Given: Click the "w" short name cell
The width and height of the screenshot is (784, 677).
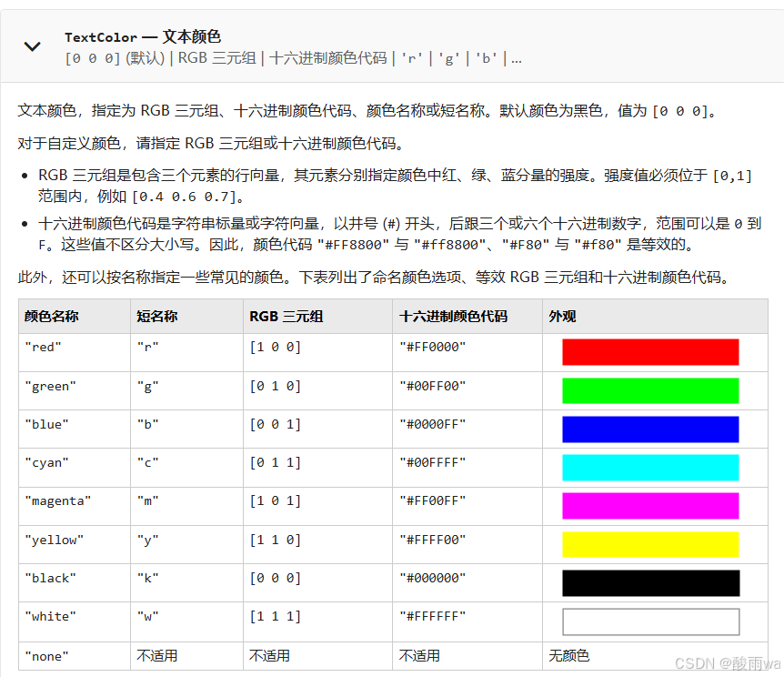Looking at the screenshot, I should [187, 622].
